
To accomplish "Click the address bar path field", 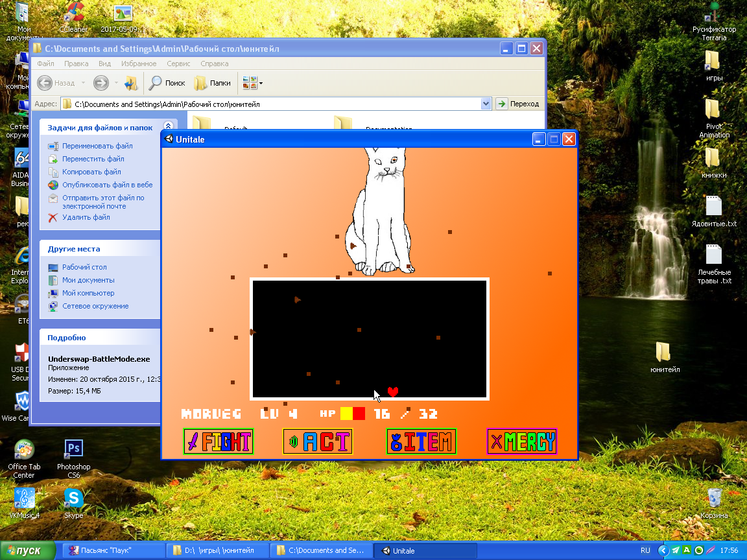I will pos(272,104).
